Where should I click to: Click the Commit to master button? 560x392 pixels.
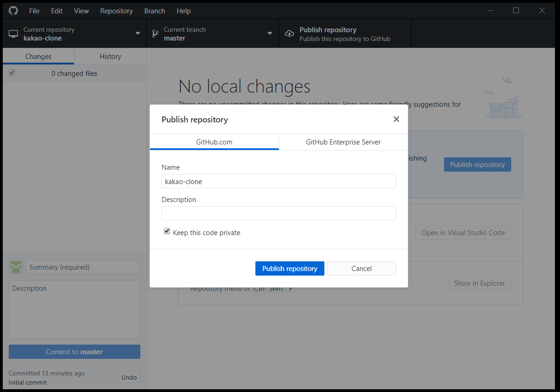[x=75, y=352]
